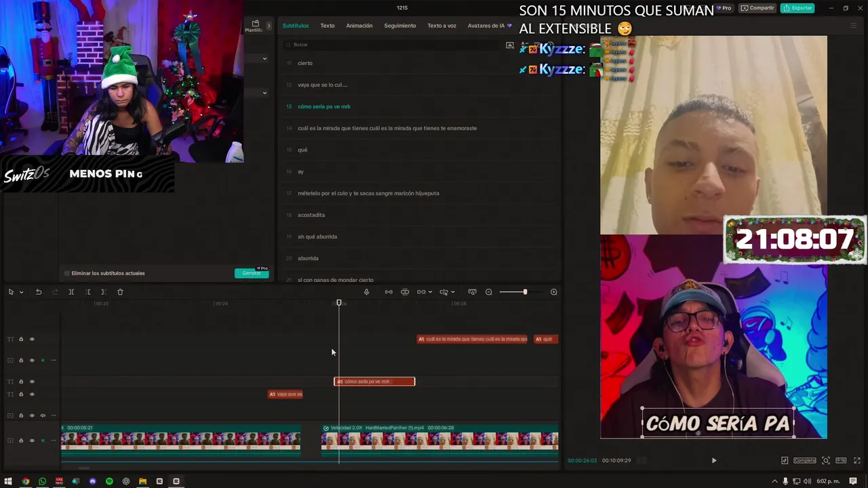Viewport: 868px width, 488px height.
Task: Show hidden system tray icons chevron
Action: coord(775,481)
